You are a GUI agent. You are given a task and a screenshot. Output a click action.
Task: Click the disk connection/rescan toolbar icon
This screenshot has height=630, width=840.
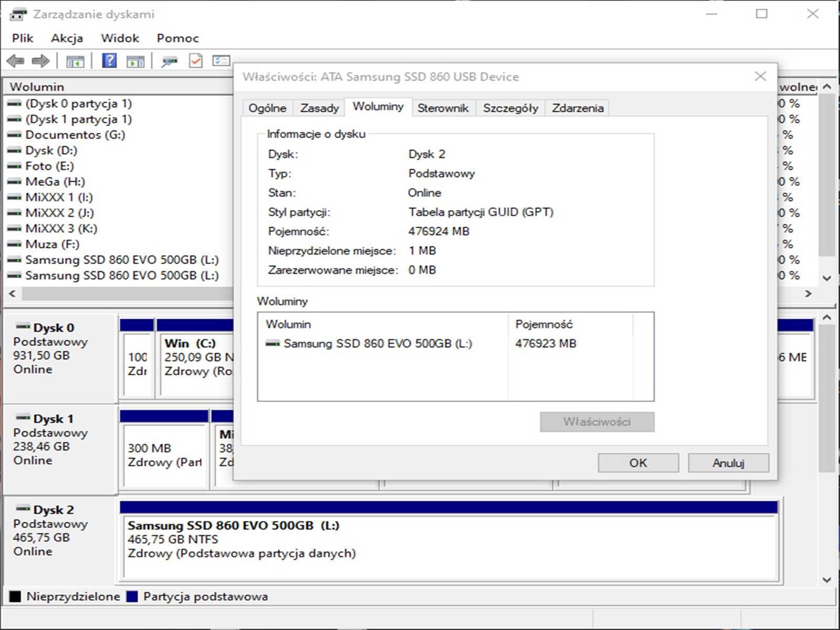[x=169, y=61]
